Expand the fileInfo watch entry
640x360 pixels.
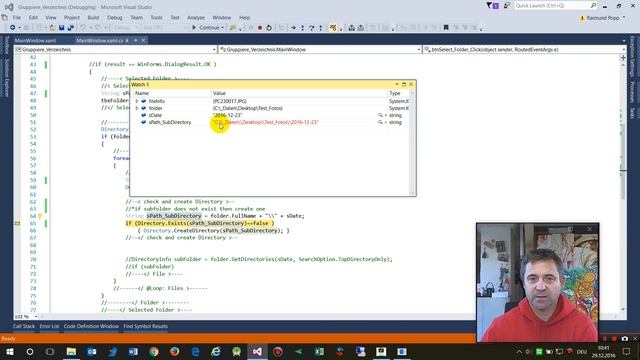pos(137,101)
